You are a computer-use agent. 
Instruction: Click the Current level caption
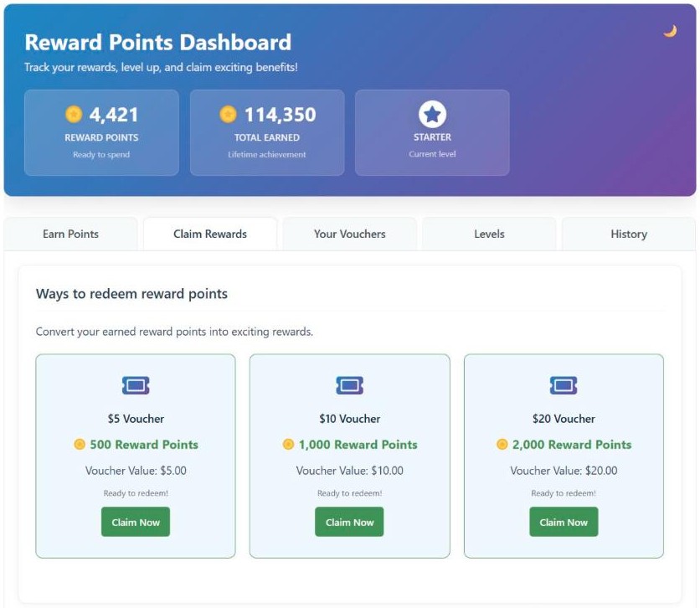432,154
